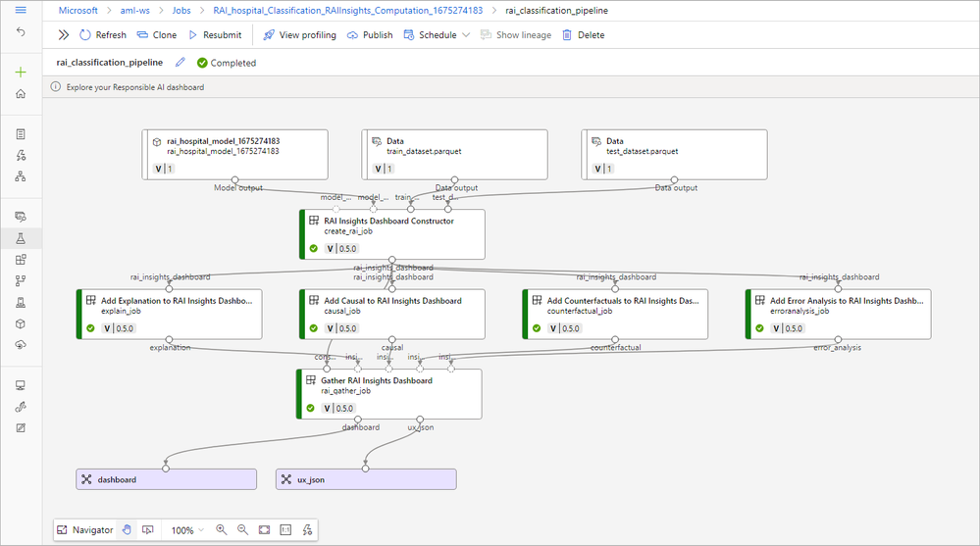This screenshot has width=980, height=546.
Task: Click the green plus New icon
Action: click(x=21, y=73)
